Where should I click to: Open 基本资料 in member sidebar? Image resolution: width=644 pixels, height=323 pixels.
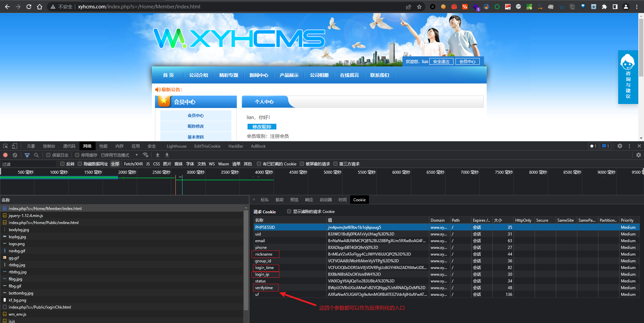coord(196,137)
